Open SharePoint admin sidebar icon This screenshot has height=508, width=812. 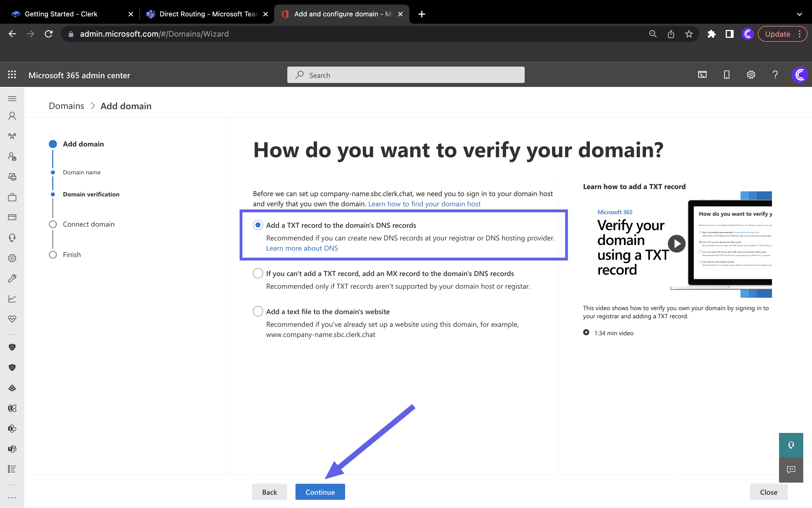(12, 428)
